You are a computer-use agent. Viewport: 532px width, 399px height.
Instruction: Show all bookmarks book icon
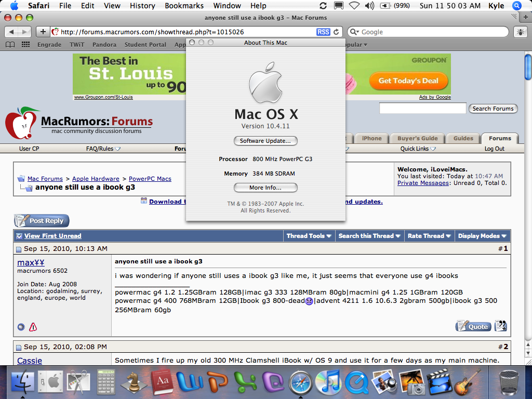[x=10, y=45]
